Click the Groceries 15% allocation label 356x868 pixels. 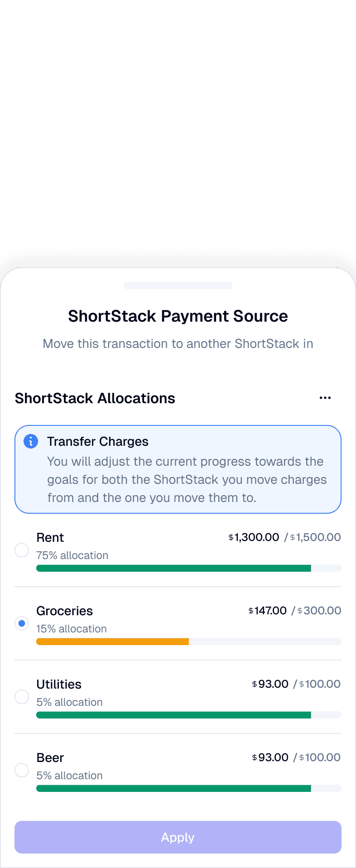(x=72, y=629)
